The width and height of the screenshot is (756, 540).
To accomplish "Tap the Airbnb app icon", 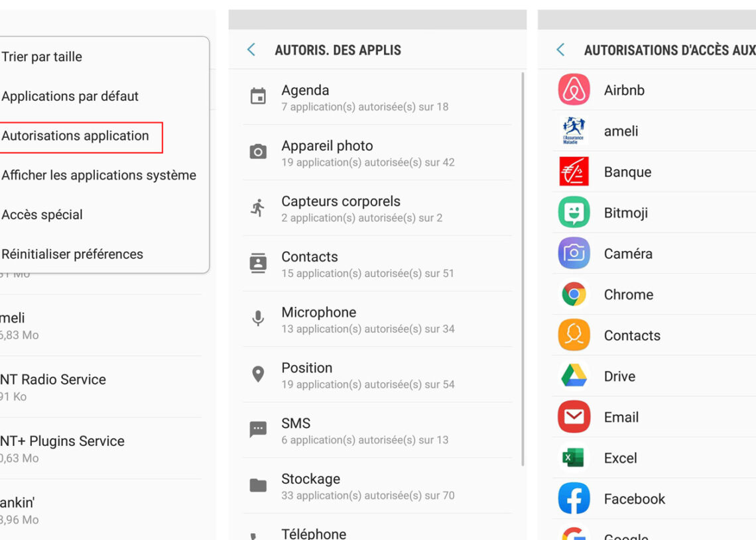I will (574, 90).
